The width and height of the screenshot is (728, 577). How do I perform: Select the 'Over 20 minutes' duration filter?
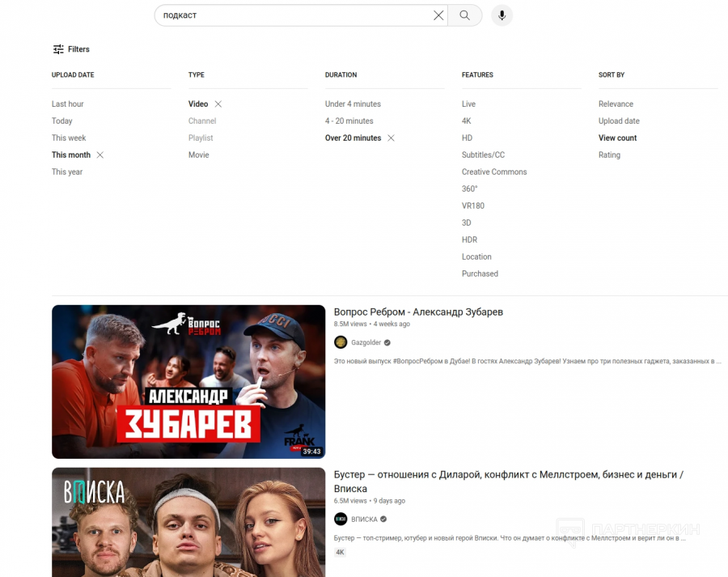point(353,138)
